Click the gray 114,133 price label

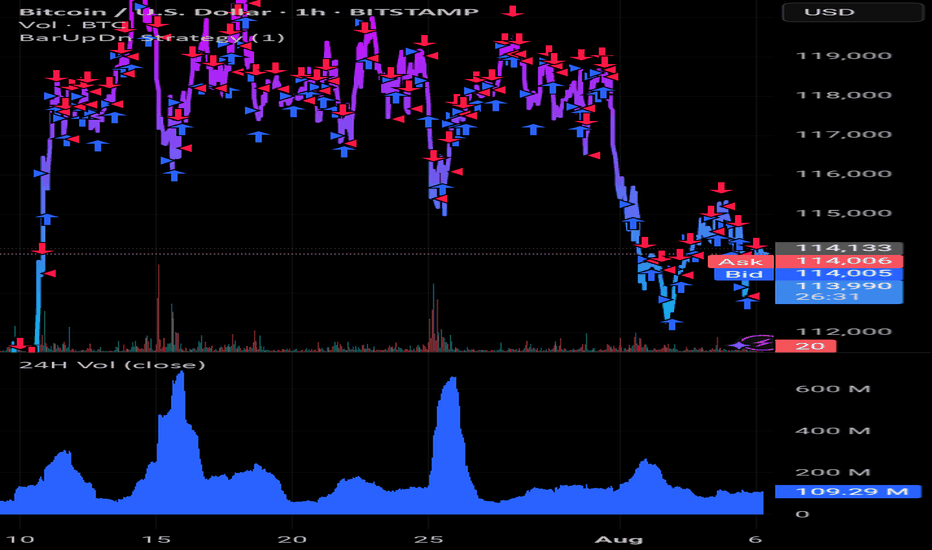[x=839, y=248]
